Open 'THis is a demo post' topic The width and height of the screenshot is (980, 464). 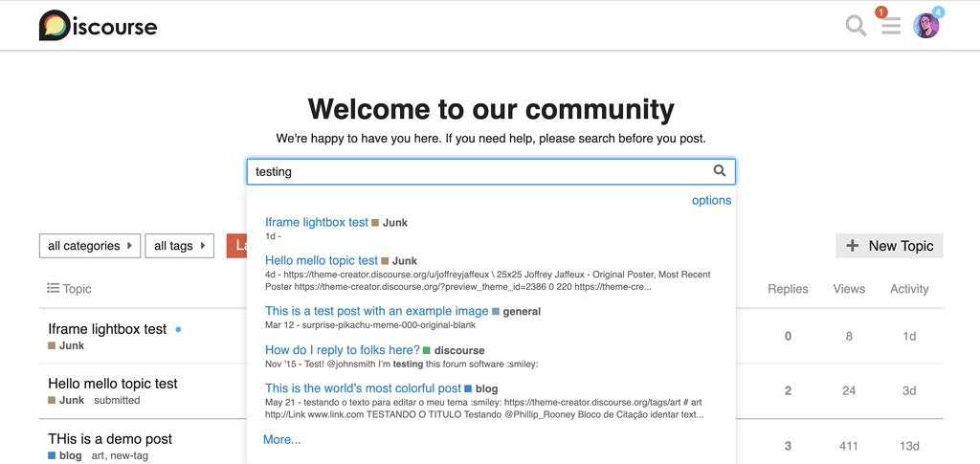110,439
